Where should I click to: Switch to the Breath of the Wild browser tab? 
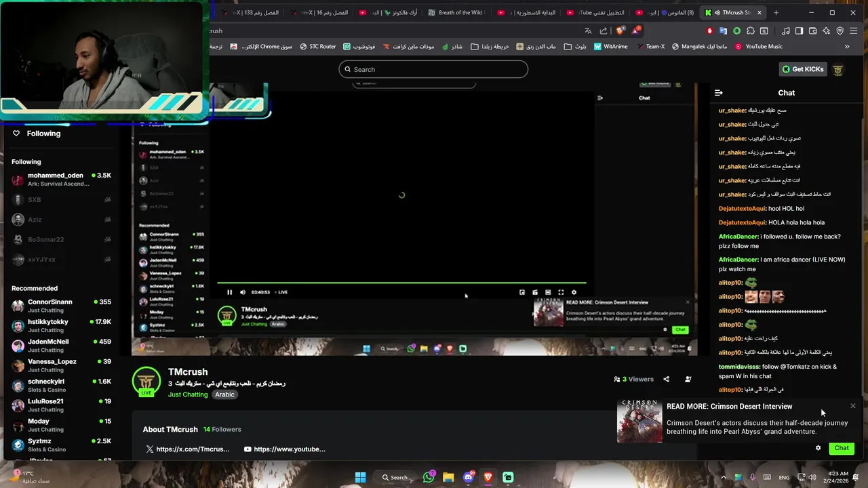[x=456, y=12]
